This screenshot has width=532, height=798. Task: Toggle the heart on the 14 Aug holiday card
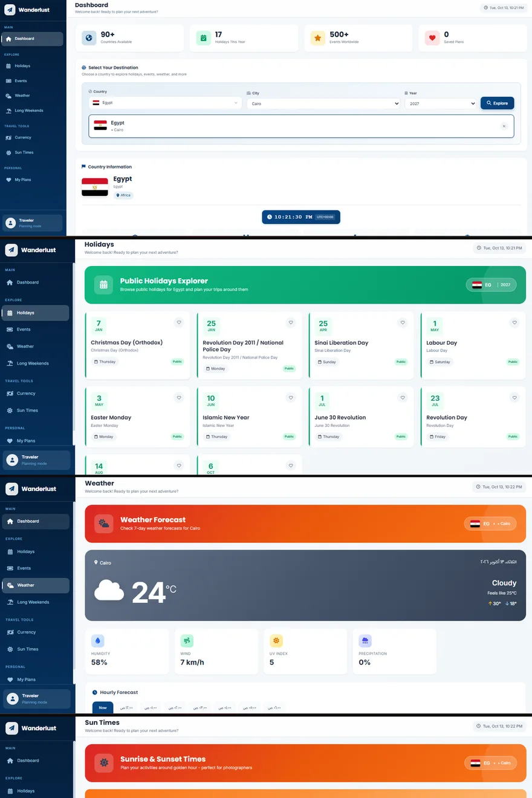[179, 465]
